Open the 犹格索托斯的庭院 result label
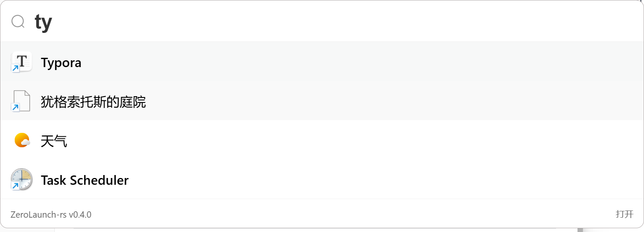Viewport: 644px width, 232px height. point(93,102)
